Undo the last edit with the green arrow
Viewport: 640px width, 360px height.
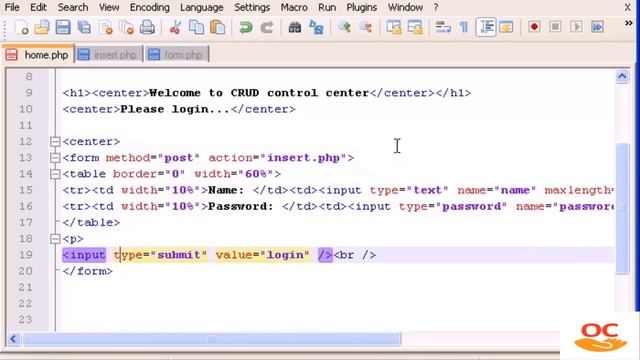[x=246, y=27]
